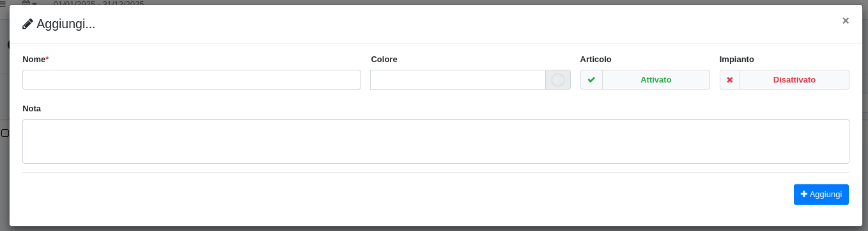
Task: Focus the Nome text field
Action: 192,80
